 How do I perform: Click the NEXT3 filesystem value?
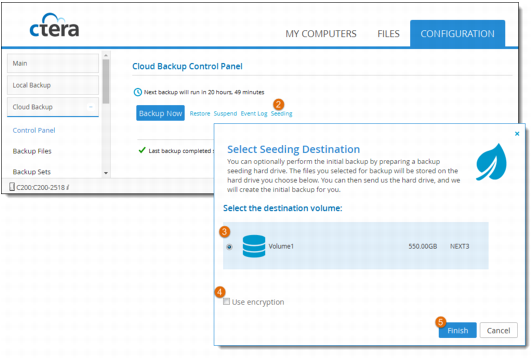click(x=459, y=246)
